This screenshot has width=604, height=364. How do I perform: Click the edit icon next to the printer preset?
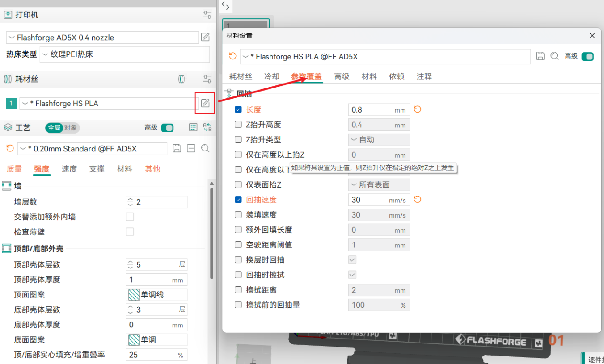click(x=205, y=38)
